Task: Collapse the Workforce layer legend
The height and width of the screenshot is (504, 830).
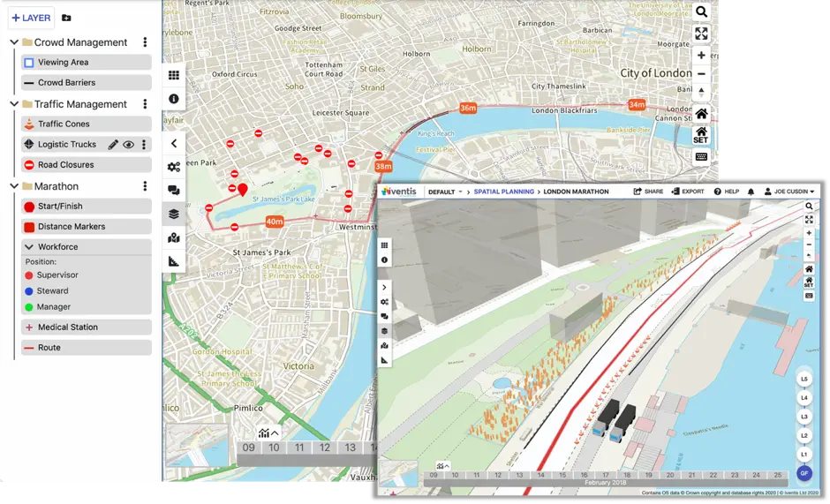Action: click(29, 247)
